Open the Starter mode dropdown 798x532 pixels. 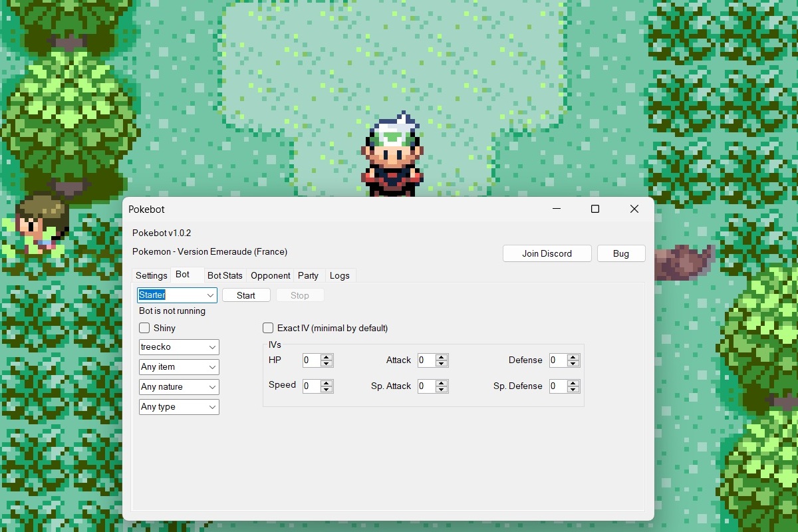[178, 295]
